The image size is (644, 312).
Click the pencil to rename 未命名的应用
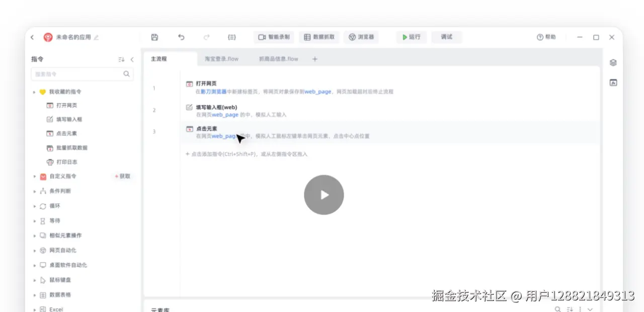click(96, 37)
